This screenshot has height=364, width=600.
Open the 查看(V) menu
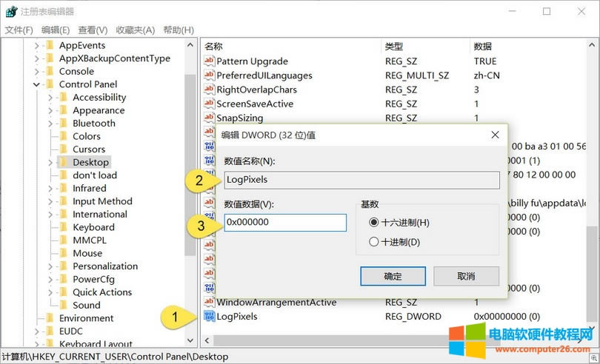(93, 30)
